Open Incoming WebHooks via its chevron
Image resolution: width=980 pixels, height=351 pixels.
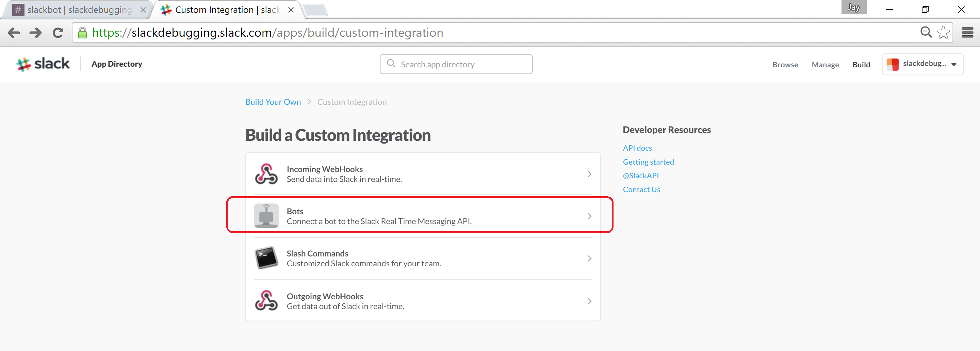tap(589, 174)
